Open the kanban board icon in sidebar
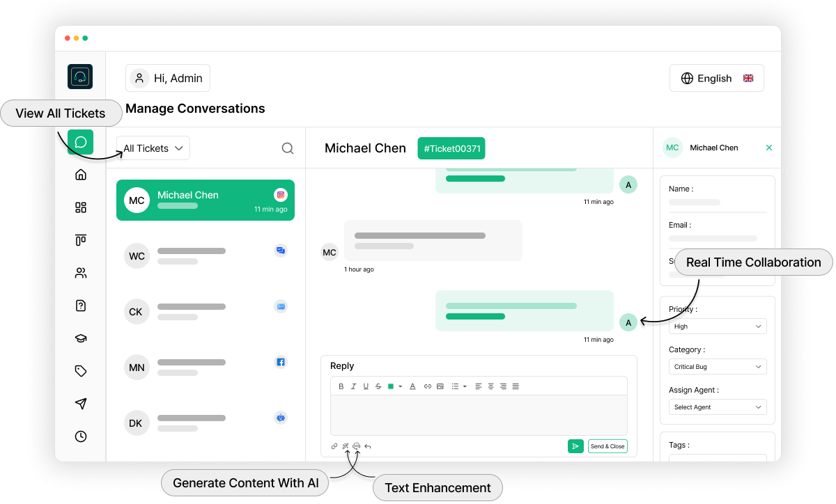 pos(81,240)
